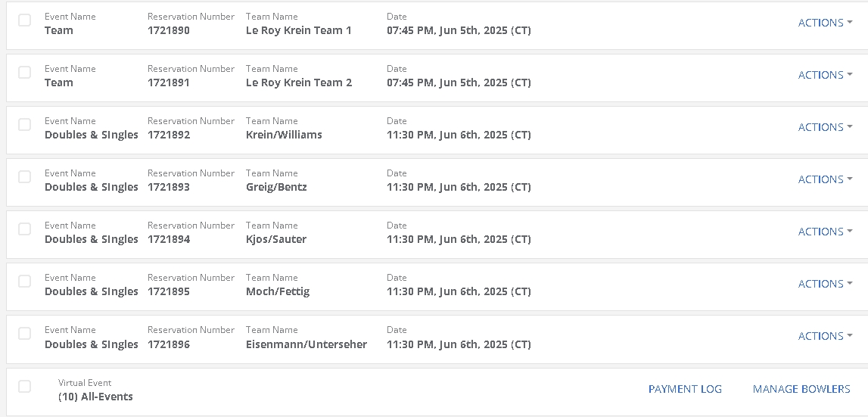Expand Actions menu for reservation 1721891

tap(825, 75)
